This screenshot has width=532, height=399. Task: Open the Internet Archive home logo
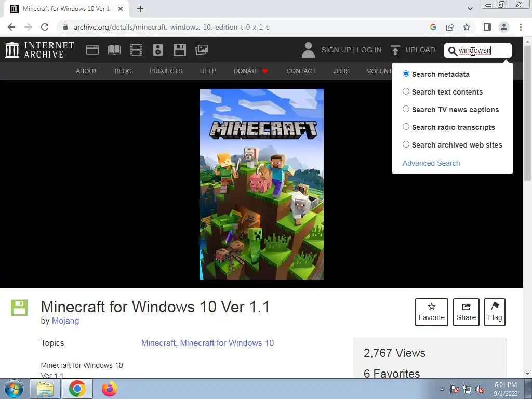pyautogui.click(x=39, y=50)
